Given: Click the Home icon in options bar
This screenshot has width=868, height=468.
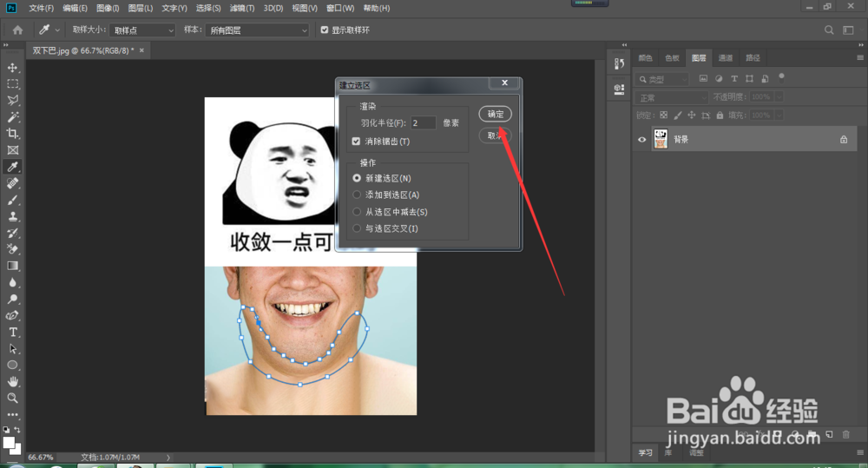Looking at the screenshot, I should 17,30.
